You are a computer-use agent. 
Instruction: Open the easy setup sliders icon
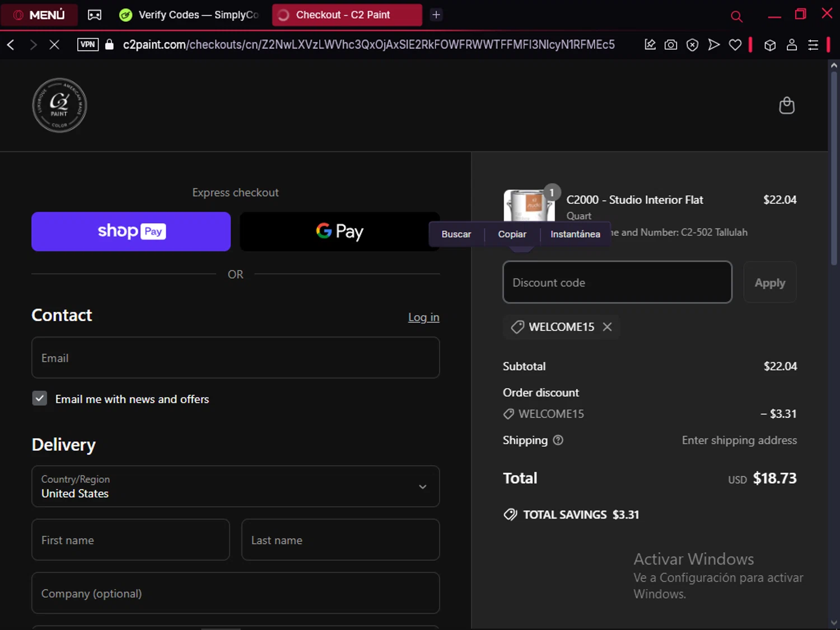[813, 45]
